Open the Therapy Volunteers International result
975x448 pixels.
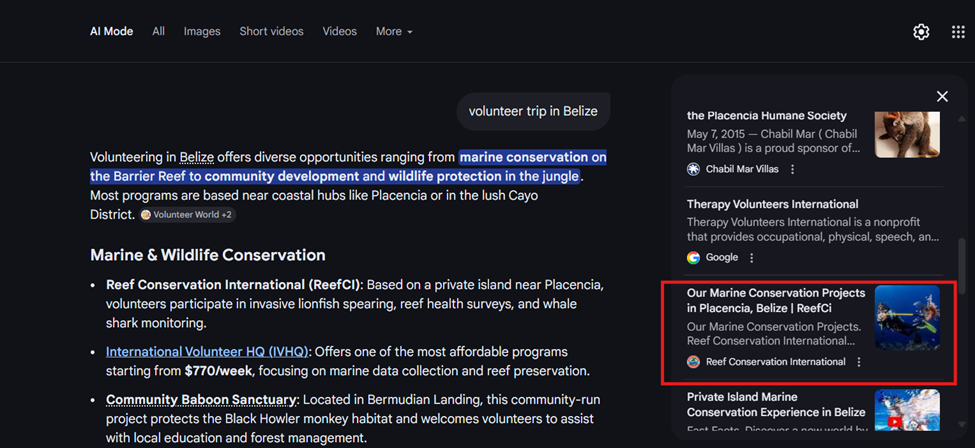click(x=772, y=205)
